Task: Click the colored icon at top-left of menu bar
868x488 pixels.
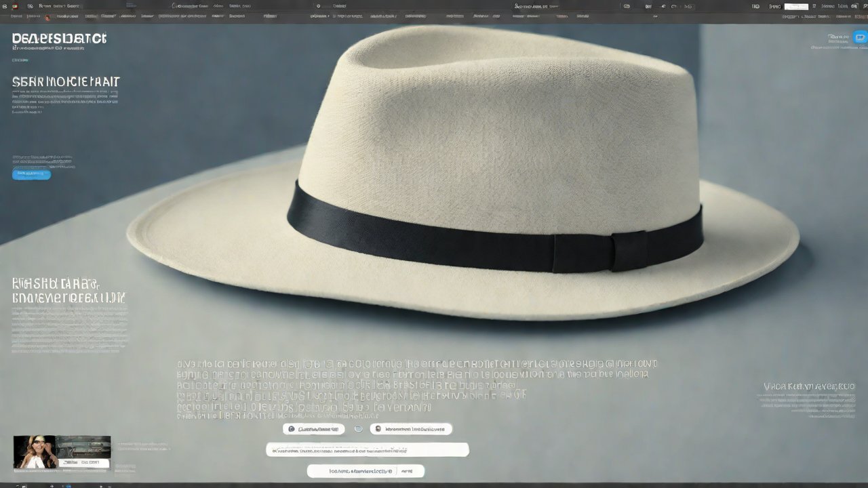Action: 14,6
